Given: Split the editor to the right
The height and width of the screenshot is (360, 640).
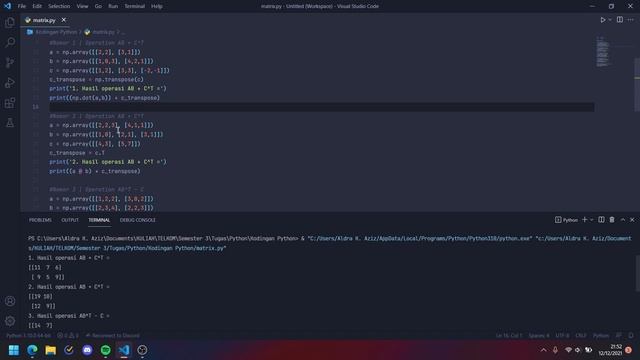Looking at the screenshot, I should [620, 20].
